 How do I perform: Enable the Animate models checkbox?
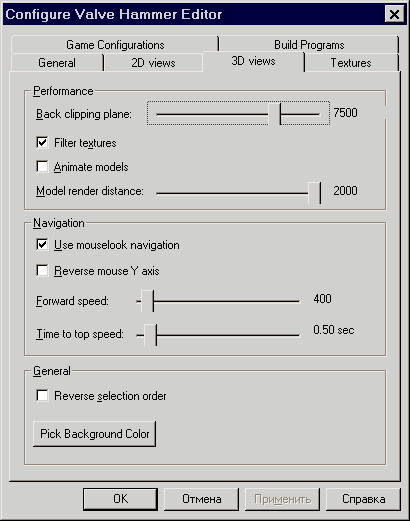pos(42,166)
